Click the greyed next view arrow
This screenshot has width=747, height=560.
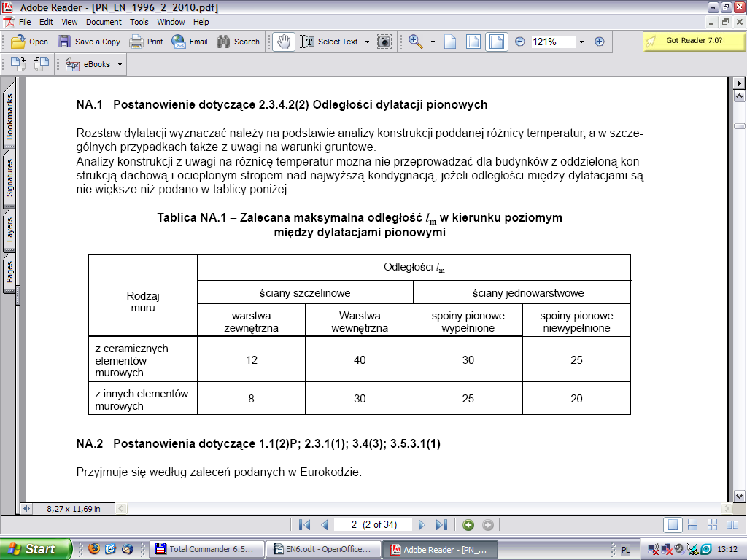coord(488,525)
